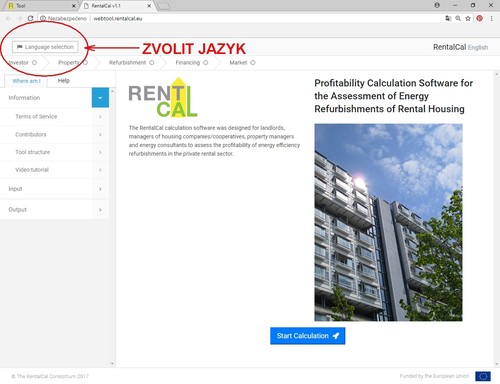Screen dimensions: 500x384
Task: Click the Input section label
Action: (x=15, y=189)
